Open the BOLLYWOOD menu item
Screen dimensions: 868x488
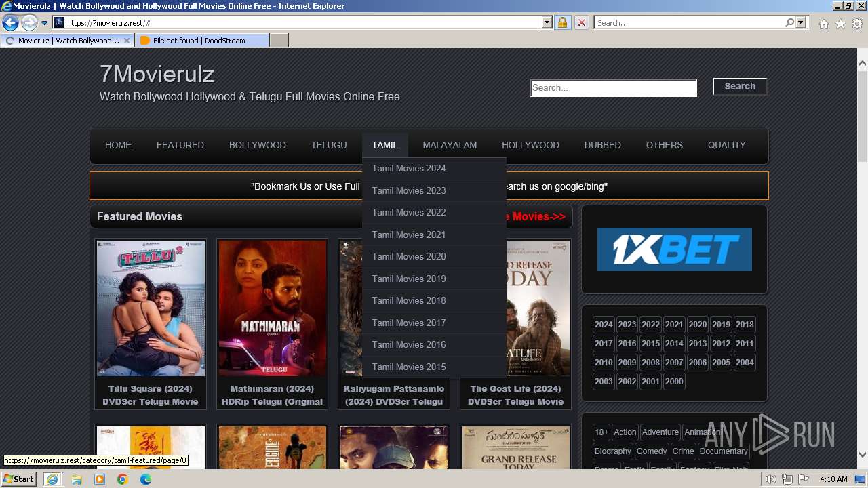pos(258,145)
